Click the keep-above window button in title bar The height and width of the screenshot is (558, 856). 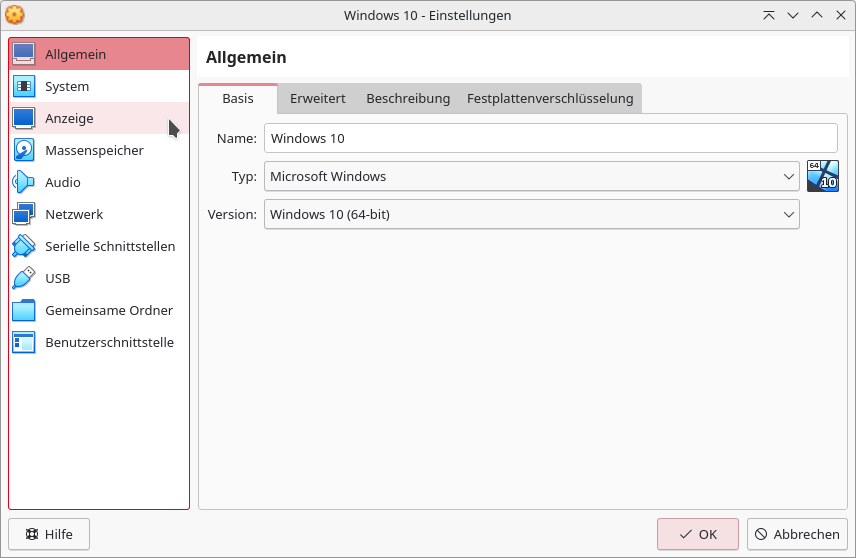769,15
